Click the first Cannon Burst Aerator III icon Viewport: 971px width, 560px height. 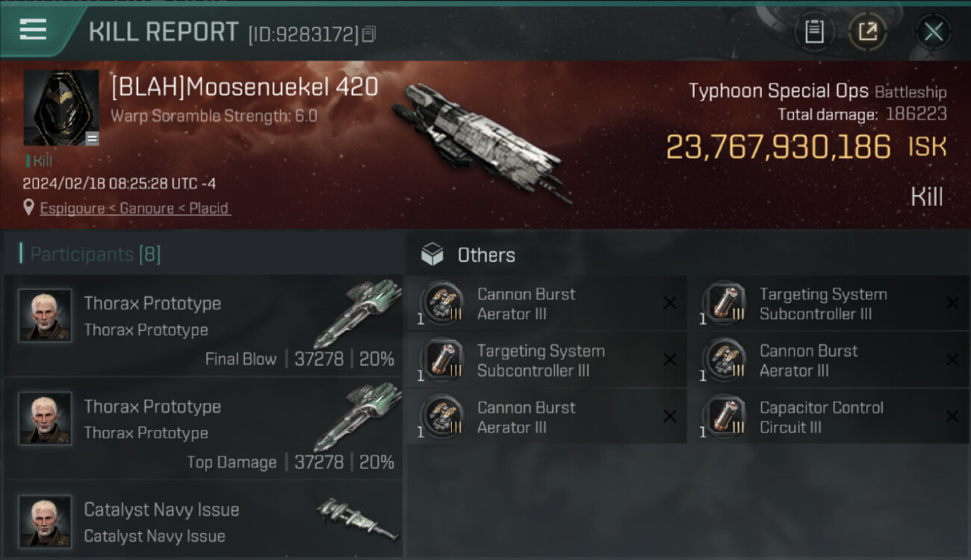pos(442,304)
